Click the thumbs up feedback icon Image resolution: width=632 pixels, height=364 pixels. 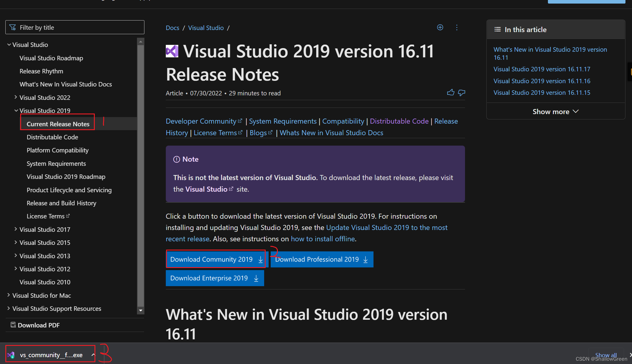pos(450,93)
